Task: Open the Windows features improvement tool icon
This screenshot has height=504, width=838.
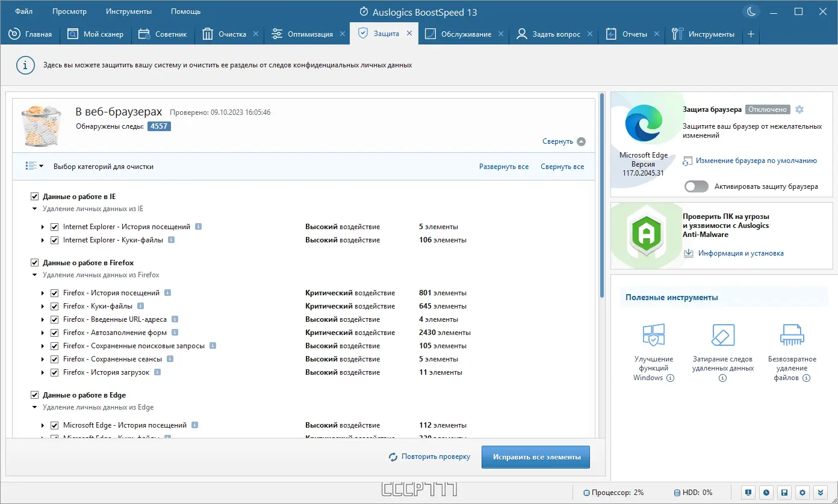Action: (x=653, y=336)
